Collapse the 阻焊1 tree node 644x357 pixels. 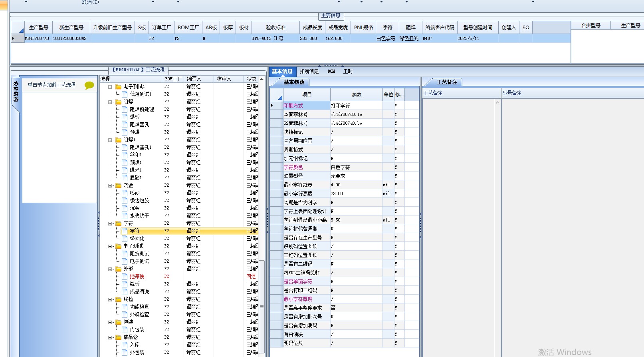click(110, 140)
